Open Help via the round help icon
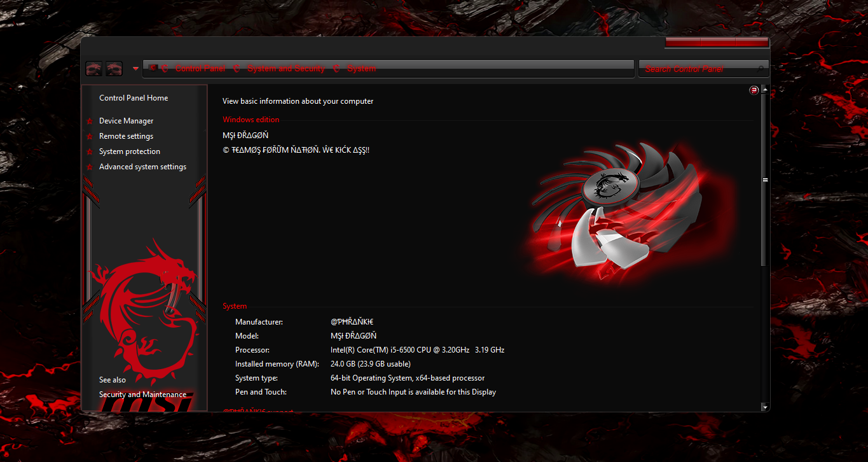This screenshot has height=462, width=868. click(x=754, y=90)
